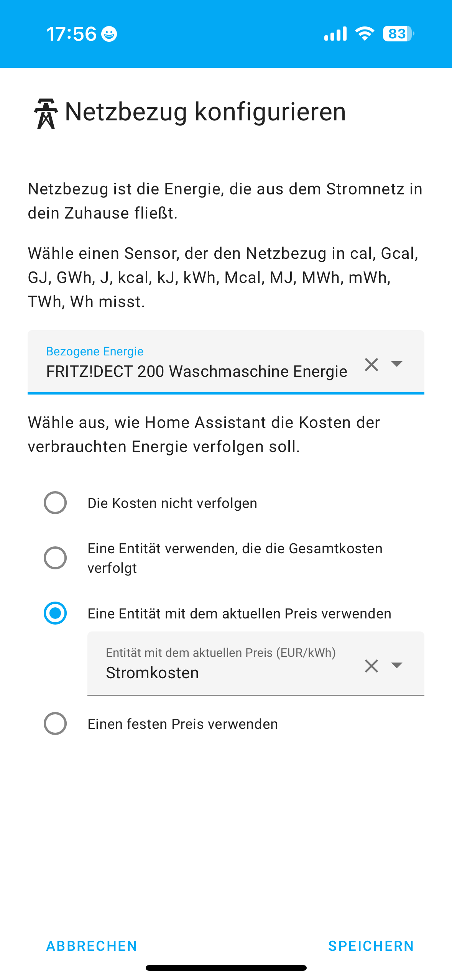Click the 'Netzbezug konfigurieren' dialog heading
Viewport: 452px width, 980px height.
coord(205,112)
